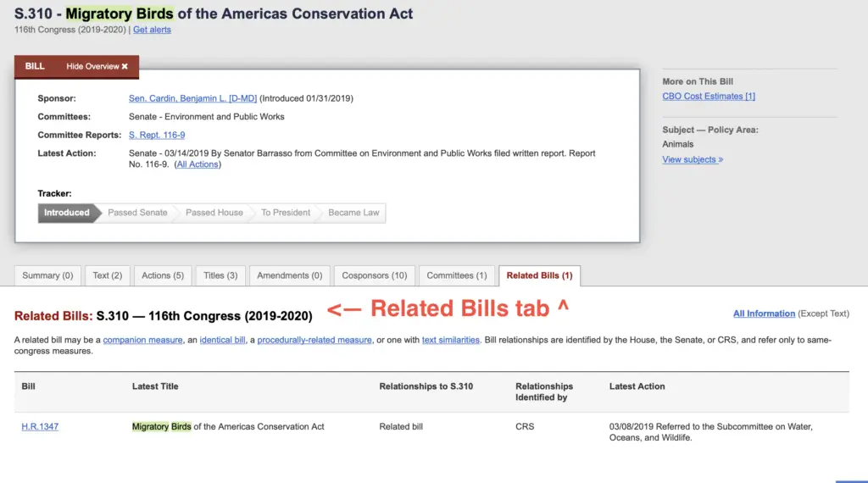Open the text similarities link
The image size is (868, 483).
coord(451,341)
